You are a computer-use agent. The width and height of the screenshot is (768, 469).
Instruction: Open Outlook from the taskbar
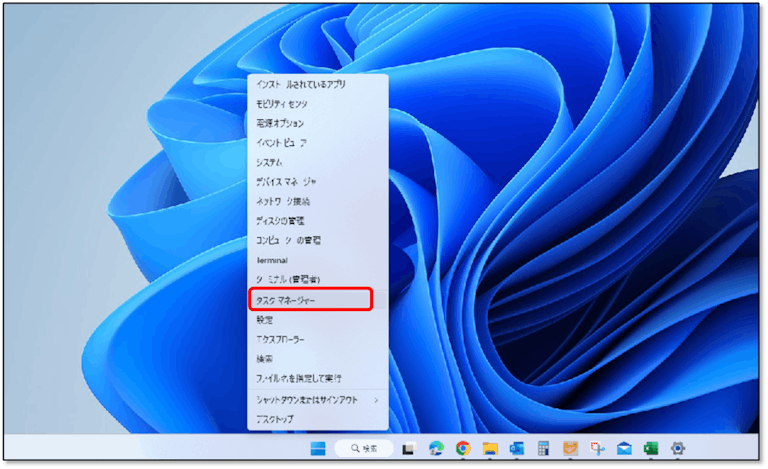click(x=516, y=448)
